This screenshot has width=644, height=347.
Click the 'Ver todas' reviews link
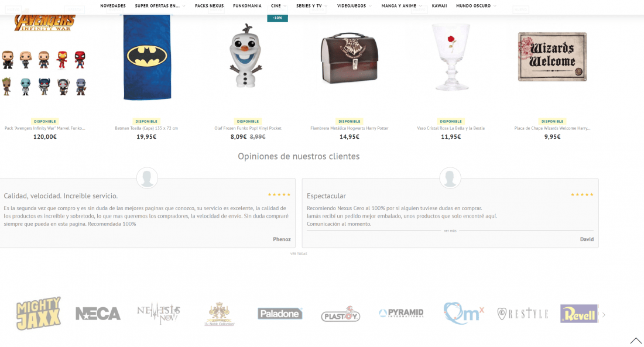click(x=299, y=254)
